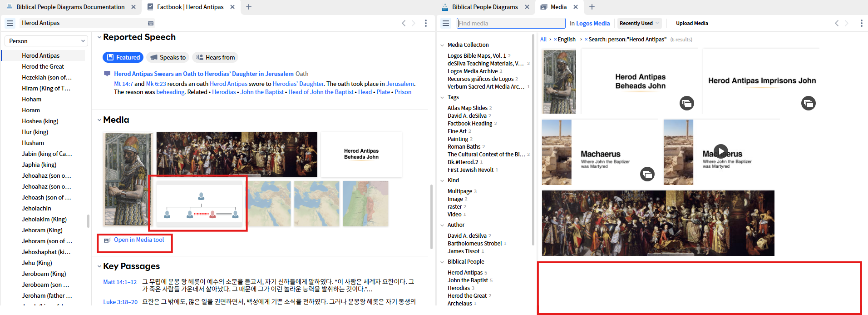Collapse the Media section in Factbook
This screenshot has height=315, width=868.
coord(99,120)
